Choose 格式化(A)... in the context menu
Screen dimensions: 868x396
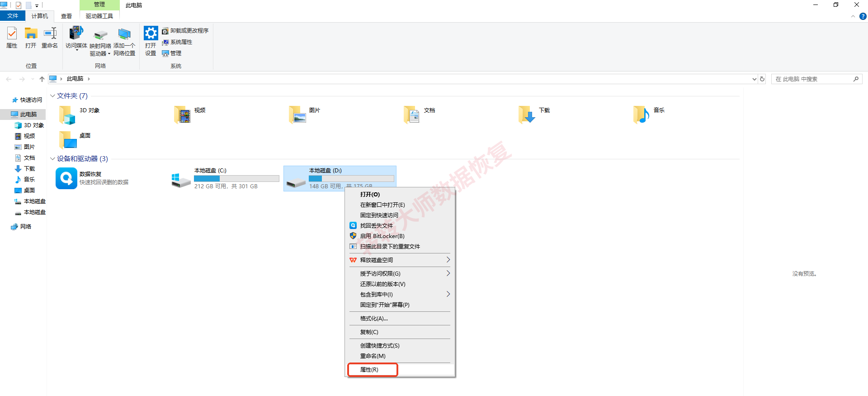point(400,319)
